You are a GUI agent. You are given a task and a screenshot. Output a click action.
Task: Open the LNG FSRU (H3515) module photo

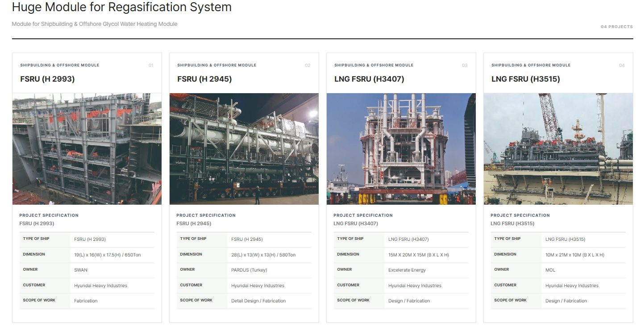558,149
